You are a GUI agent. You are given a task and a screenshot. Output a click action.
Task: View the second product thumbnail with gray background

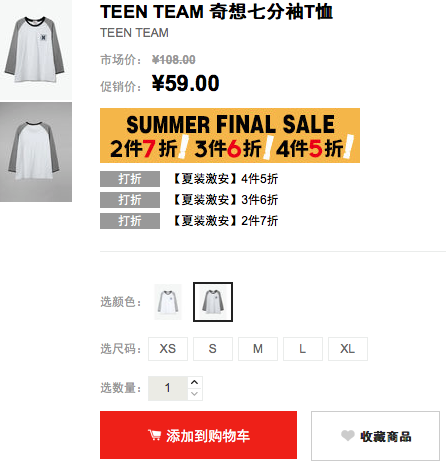pyautogui.click(x=36, y=152)
